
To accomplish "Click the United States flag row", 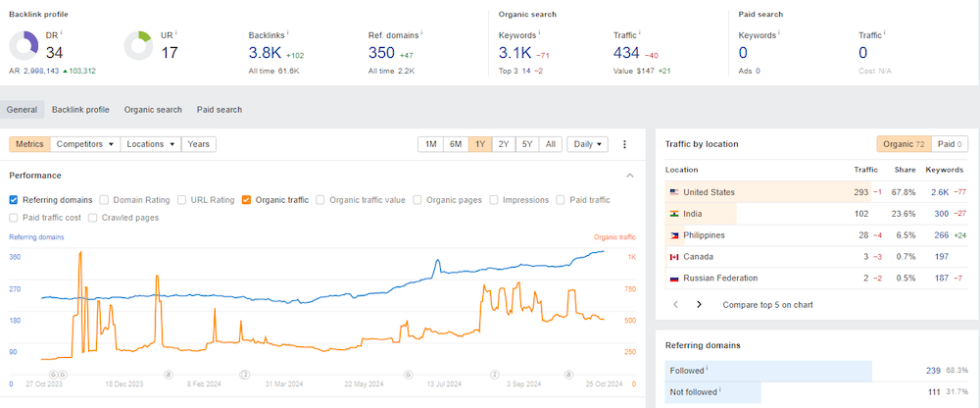I will (816, 193).
